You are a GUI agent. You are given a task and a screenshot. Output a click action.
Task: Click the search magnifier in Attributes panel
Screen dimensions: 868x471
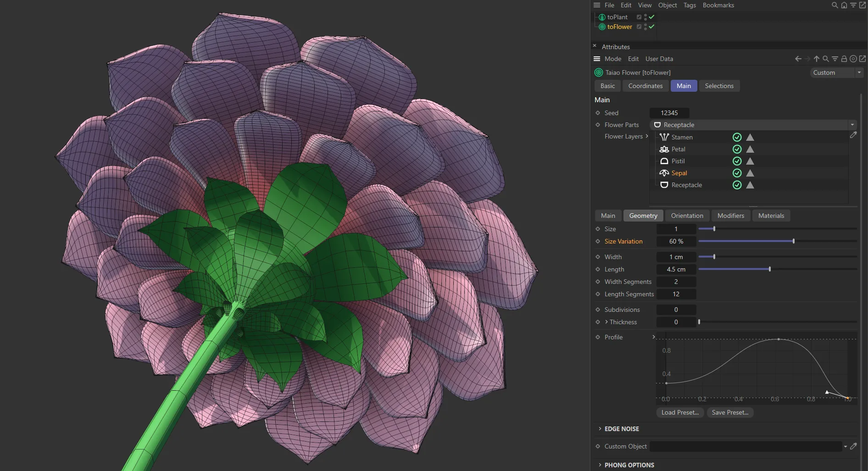[825, 59]
